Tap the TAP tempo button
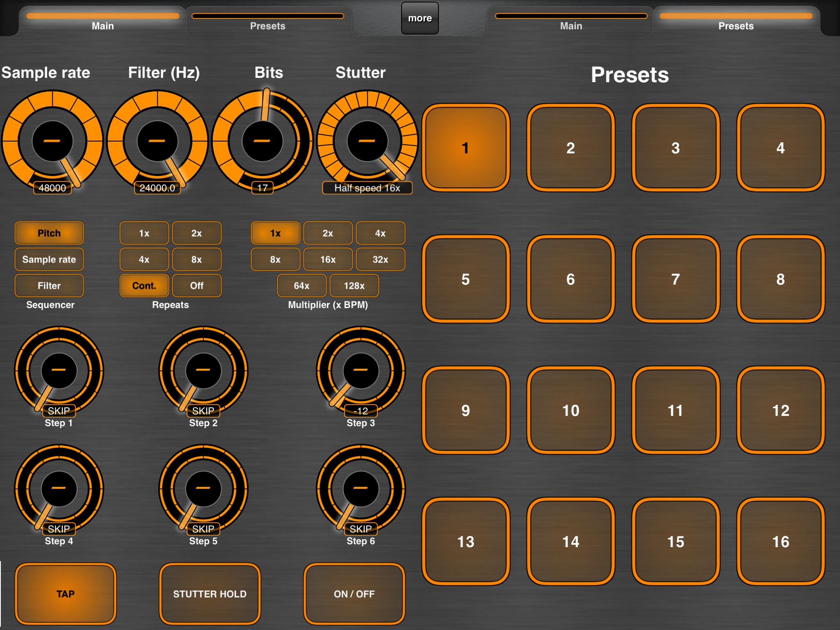This screenshot has height=630, width=840. pyautogui.click(x=66, y=594)
